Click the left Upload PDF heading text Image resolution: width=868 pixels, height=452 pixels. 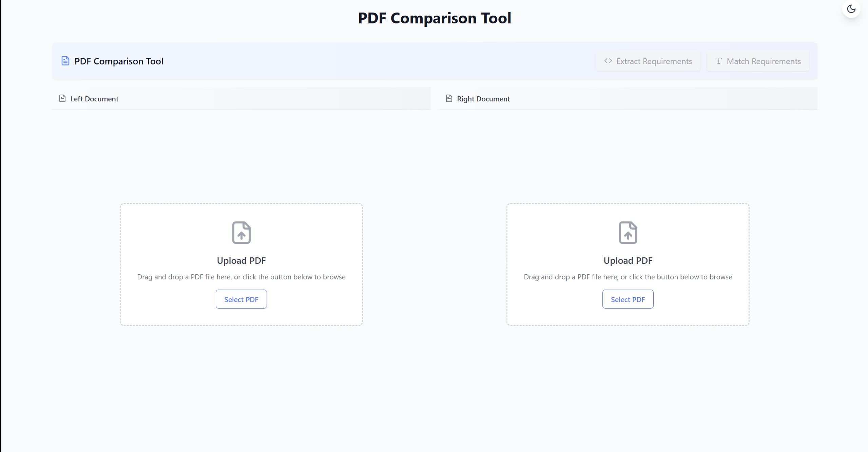tap(241, 261)
